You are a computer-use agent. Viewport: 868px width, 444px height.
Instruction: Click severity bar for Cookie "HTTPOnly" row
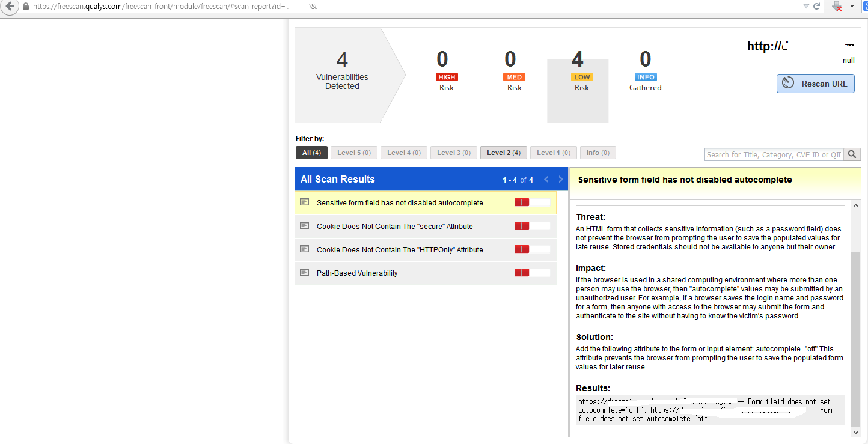point(532,249)
